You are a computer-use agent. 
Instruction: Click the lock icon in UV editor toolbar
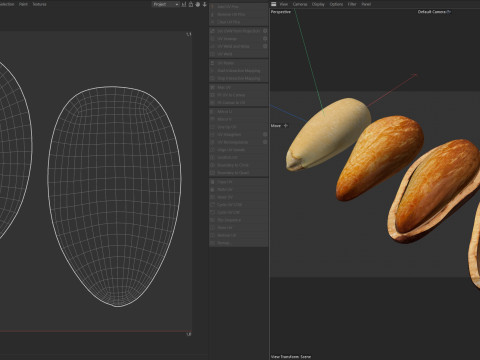click(191, 4)
